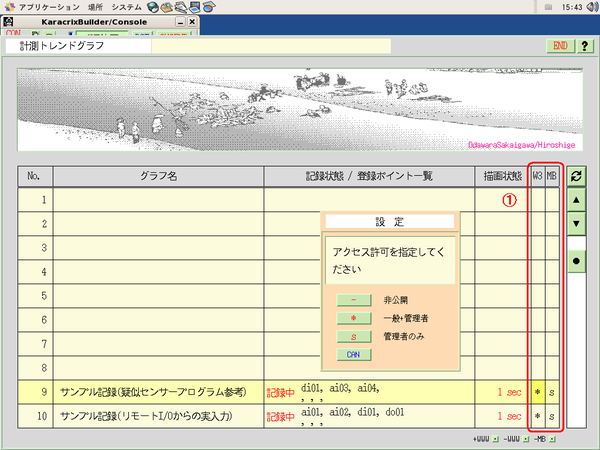Image resolution: width=600 pixels, height=450 pixels.
Task: Click the fourth launcher icon in the top panel
Action: [194, 7]
